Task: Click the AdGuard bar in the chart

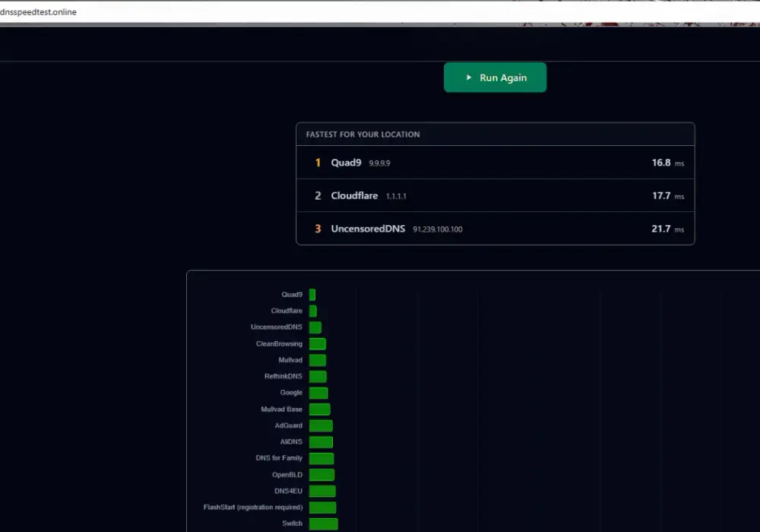Action: pyautogui.click(x=321, y=426)
